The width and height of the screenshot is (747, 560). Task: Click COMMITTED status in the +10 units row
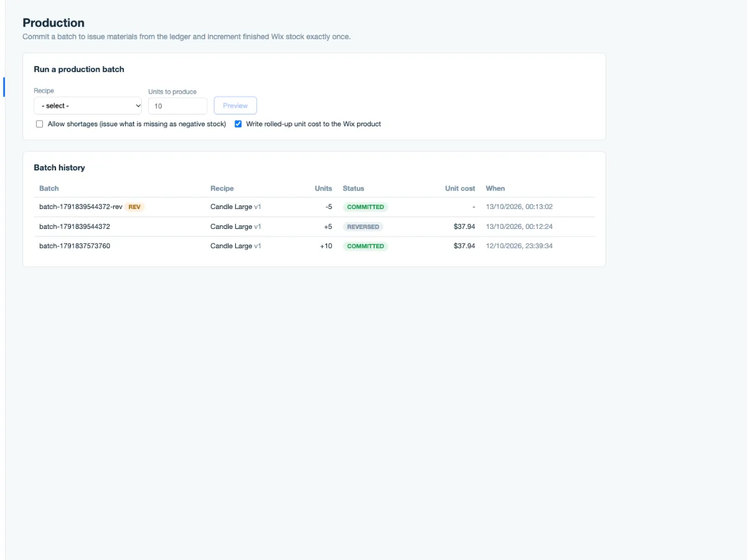(365, 246)
